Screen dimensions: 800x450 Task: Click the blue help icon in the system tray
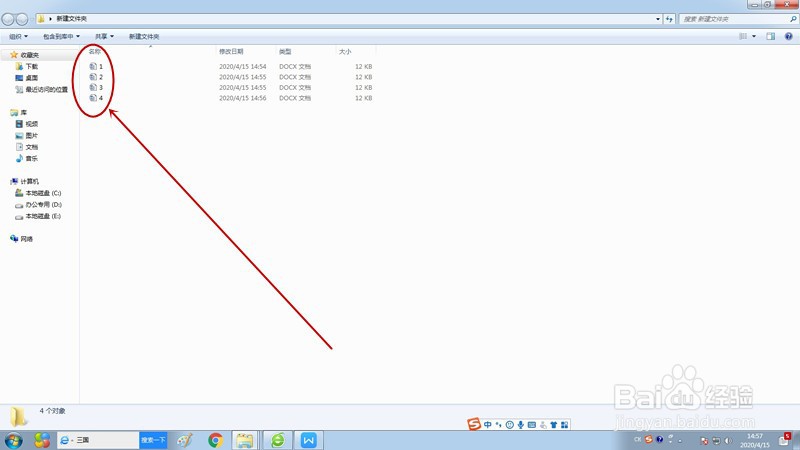(659, 439)
